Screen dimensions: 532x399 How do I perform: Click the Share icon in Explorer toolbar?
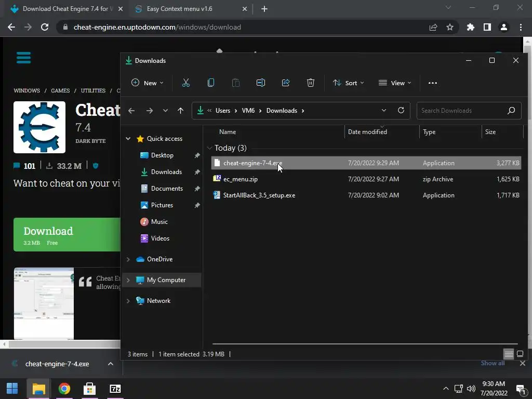tap(286, 83)
